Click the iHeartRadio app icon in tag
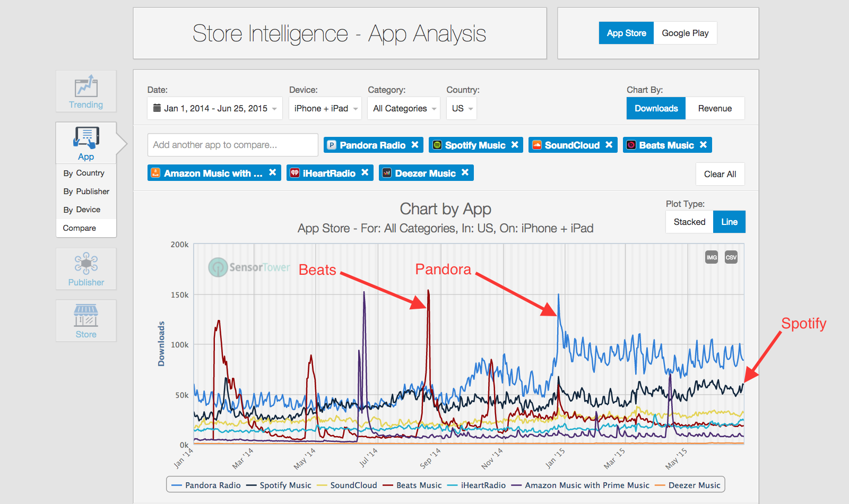The image size is (849, 504). pos(294,173)
